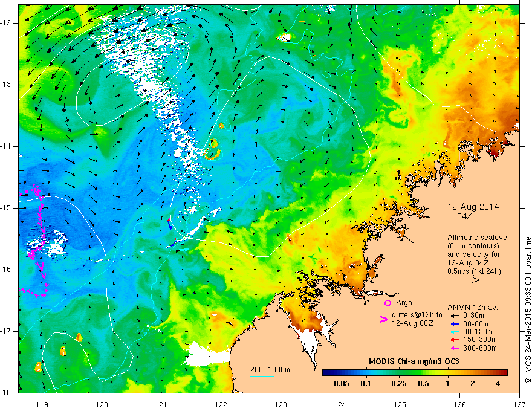This screenshot has height=411, width=532.
Task: Click longitude axis label 121
Action: (161, 404)
